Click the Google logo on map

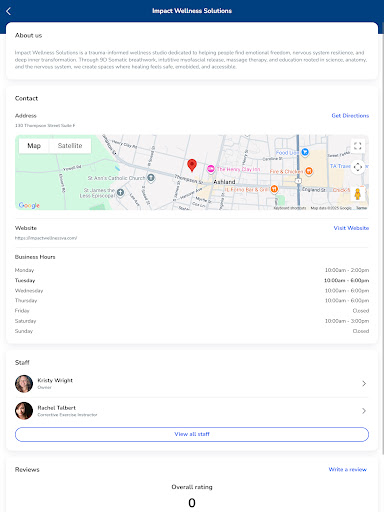tap(29, 205)
